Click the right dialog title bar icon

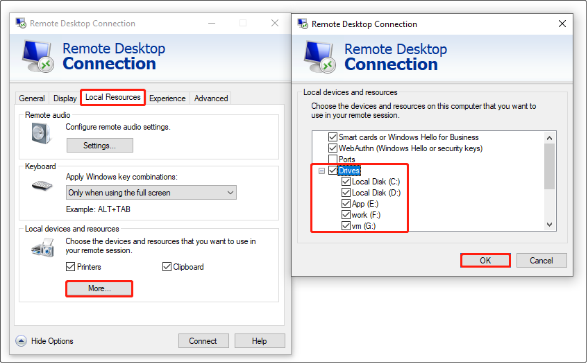coord(303,24)
